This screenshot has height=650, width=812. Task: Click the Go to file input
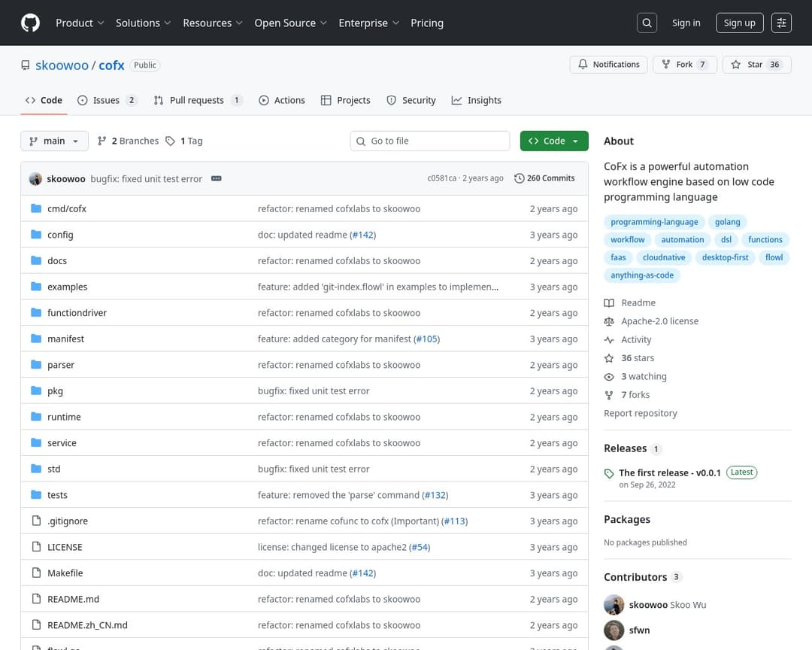coord(430,141)
